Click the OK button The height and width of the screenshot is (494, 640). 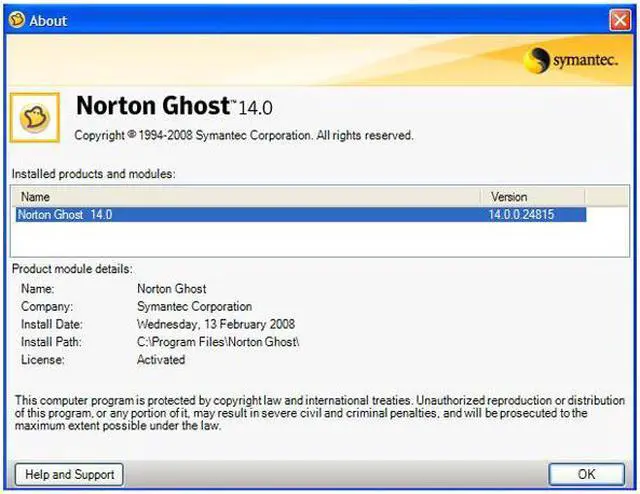[x=587, y=474]
